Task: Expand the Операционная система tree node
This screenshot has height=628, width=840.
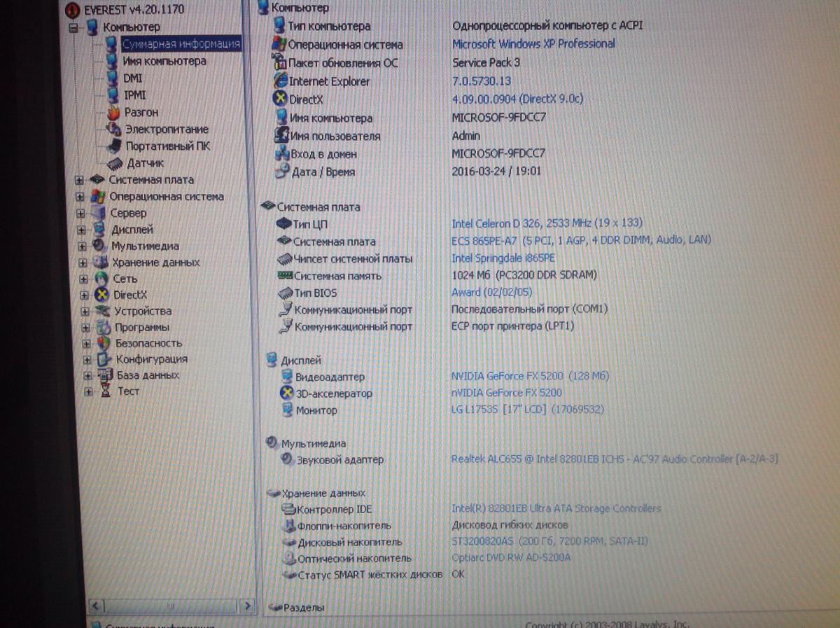Action: click(x=80, y=197)
